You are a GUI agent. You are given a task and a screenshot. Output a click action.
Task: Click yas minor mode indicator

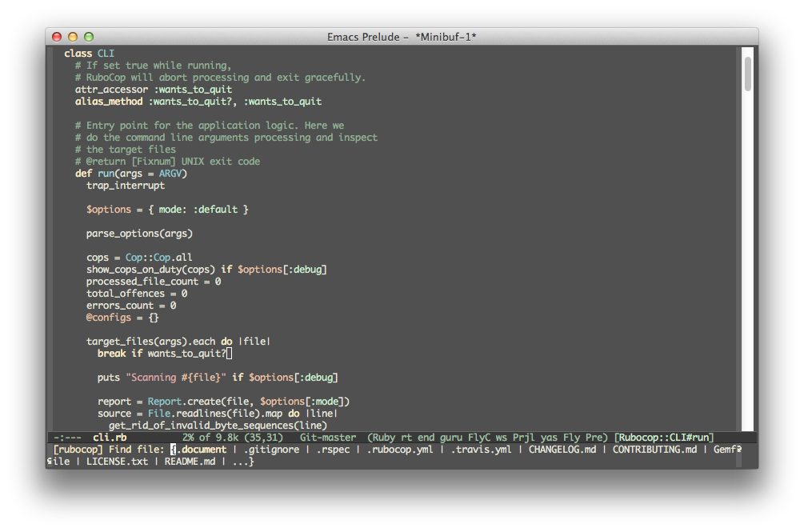[549, 437]
